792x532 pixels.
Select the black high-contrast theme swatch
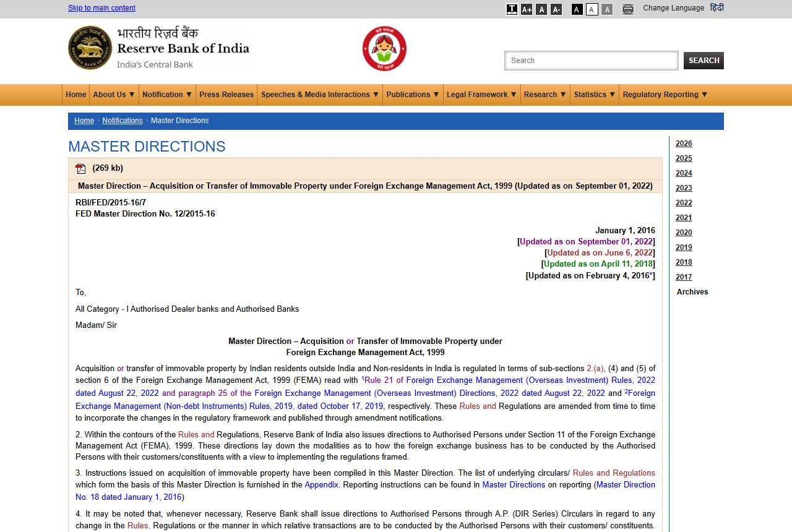pyautogui.click(x=577, y=9)
